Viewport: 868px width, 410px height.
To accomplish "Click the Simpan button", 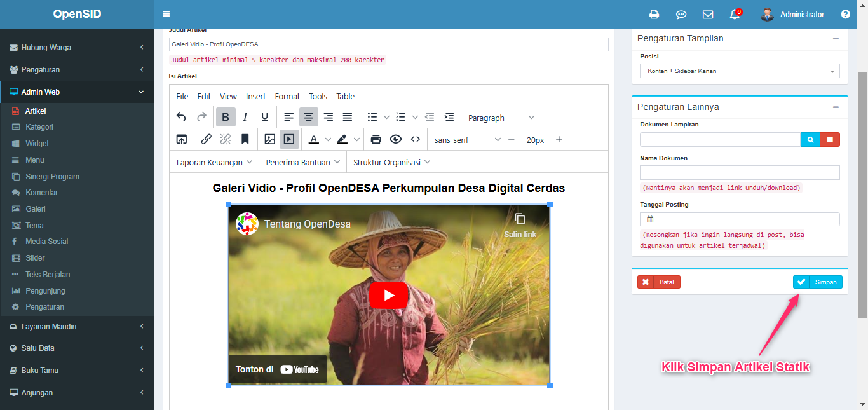I will (x=818, y=282).
